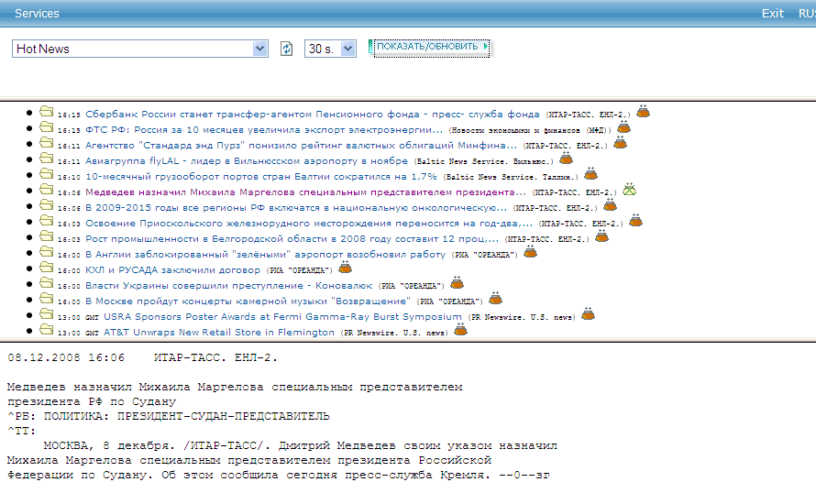Click folder icon beside Сбербанк России headline
816x504 pixels.
tap(46, 113)
